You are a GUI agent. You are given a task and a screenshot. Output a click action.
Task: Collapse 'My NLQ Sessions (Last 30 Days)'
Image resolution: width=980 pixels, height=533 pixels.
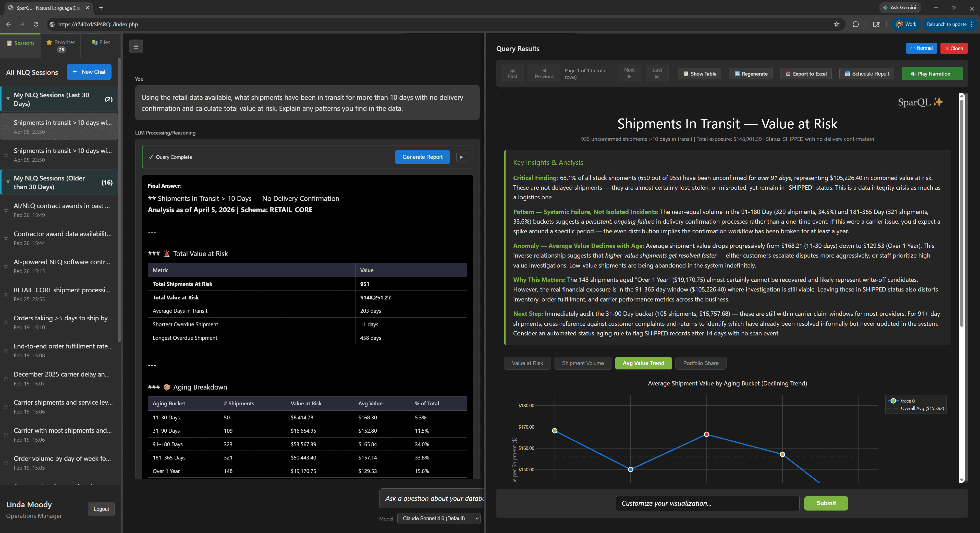tap(8, 99)
